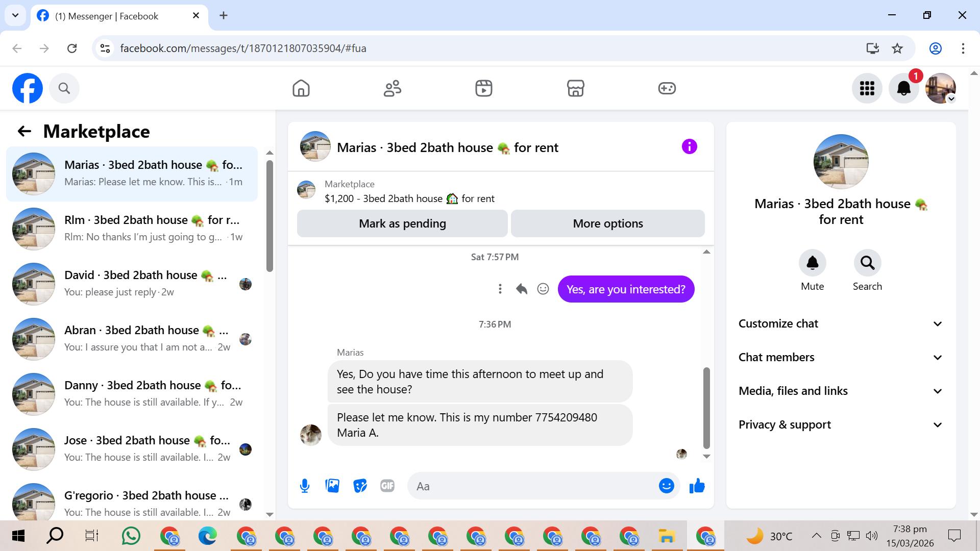Open Windows Task View

(91, 536)
